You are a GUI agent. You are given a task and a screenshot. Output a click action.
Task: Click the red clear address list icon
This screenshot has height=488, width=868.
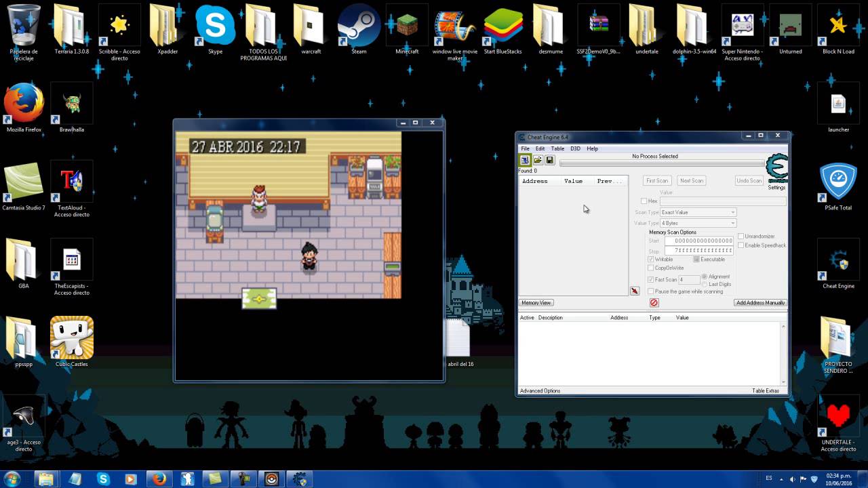[654, 303]
